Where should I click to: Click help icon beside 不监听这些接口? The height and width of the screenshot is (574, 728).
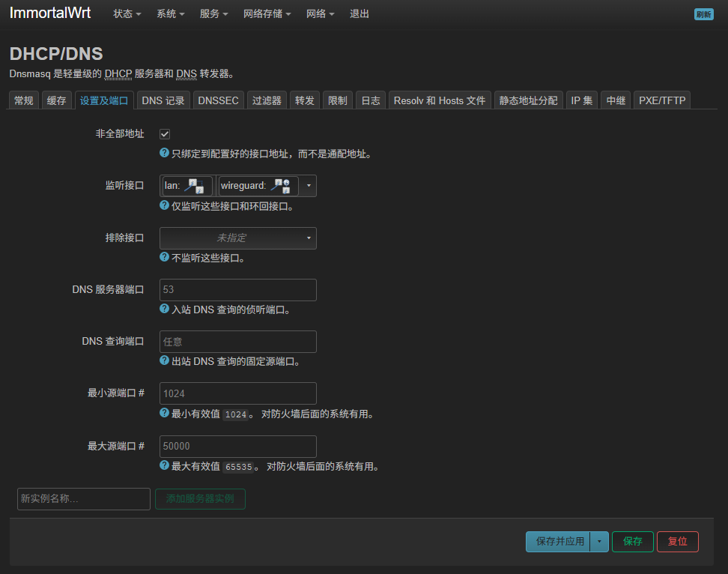tap(165, 257)
